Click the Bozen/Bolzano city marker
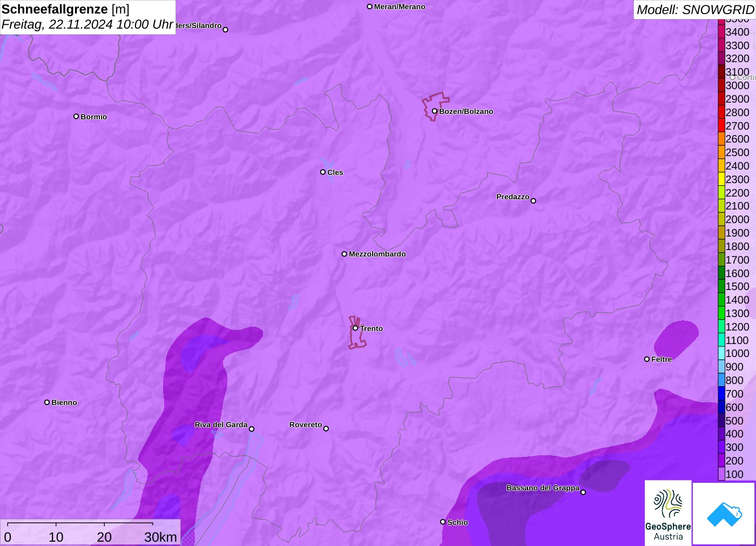756x546 pixels. point(434,111)
